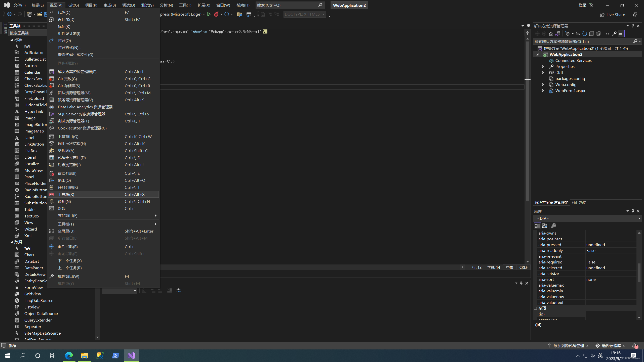Image resolution: width=644 pixels, height=362 pixels.
Task: Click the Hot Reload flame icon
Action: [x=216, y=14]
